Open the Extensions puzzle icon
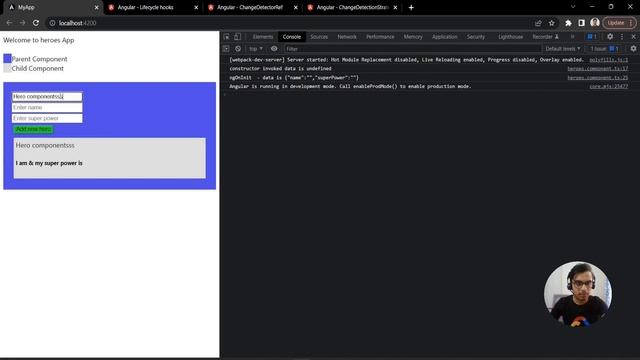The width and height of the screenshot is (640, 360). click(568, 23)
